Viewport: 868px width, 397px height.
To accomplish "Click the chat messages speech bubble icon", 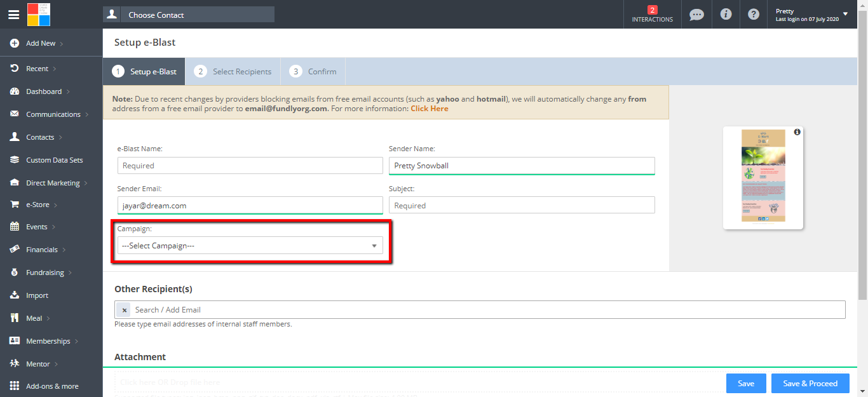I will [x=696, y=15].
